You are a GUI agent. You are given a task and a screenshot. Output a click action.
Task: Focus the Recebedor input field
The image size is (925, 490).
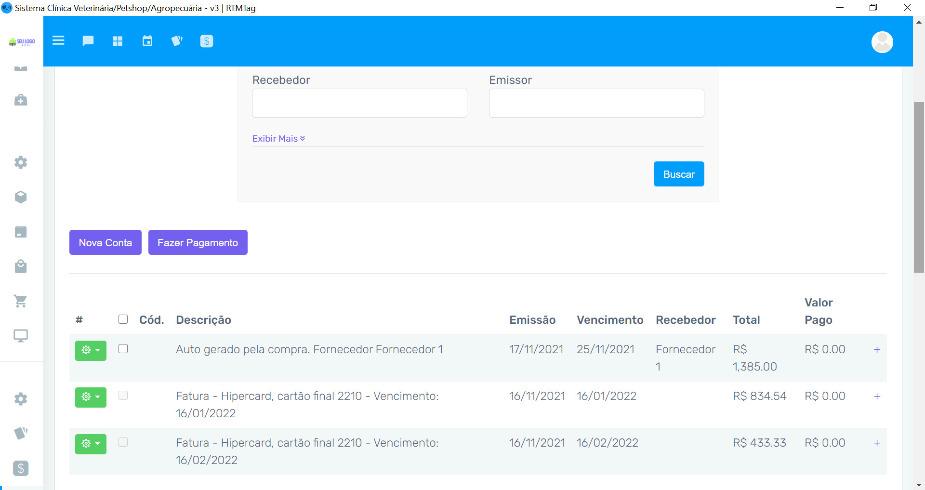tap(360, 103)
